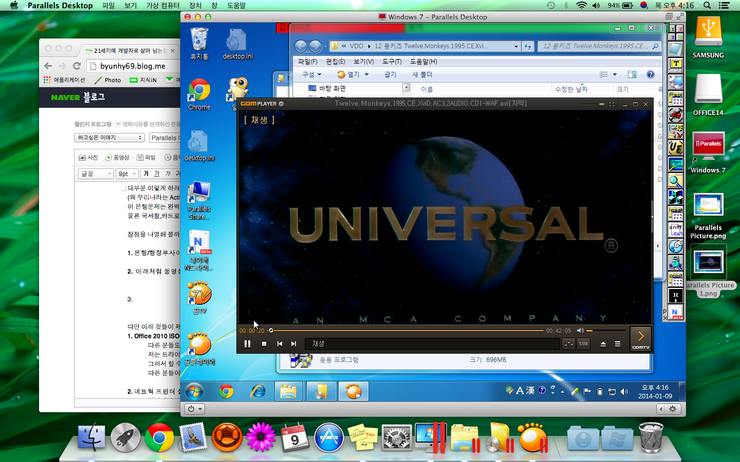Click the Windows tray volume icon

tap(624, 392)
